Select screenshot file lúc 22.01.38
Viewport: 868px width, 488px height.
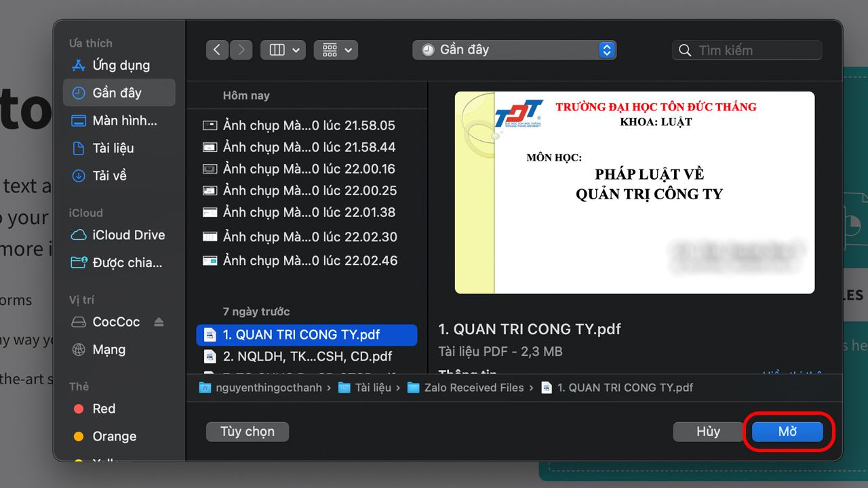coord(307,212)
